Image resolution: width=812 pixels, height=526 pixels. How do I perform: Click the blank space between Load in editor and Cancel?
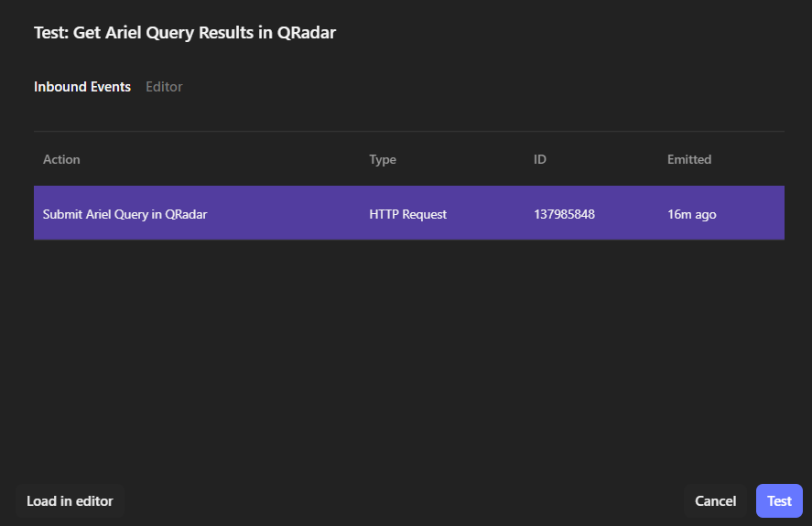(403, 501)
